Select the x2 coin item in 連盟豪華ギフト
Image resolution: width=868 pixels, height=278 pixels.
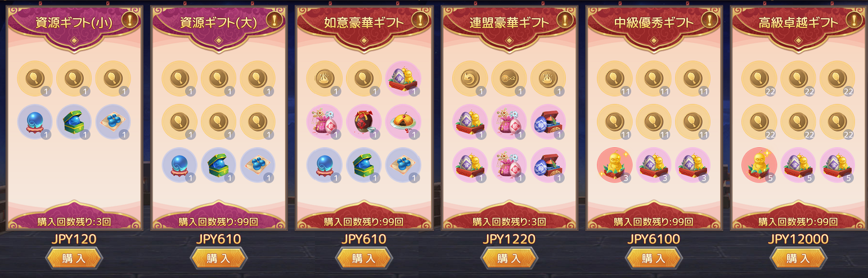(x=509, y=79)
